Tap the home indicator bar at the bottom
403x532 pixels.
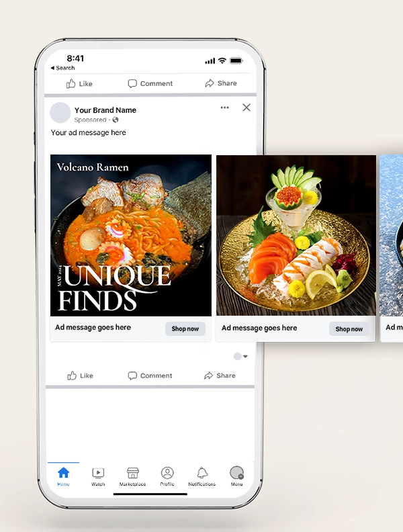pyautogui.click(x=150, y=494)
